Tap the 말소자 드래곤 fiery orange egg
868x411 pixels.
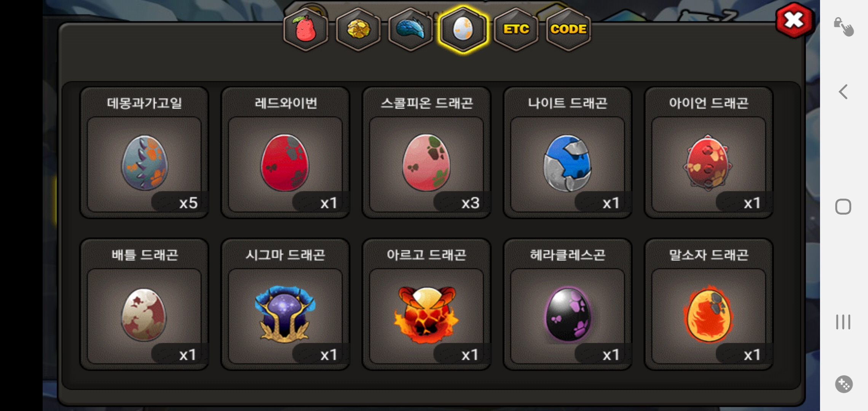click(x=708, y=304)
